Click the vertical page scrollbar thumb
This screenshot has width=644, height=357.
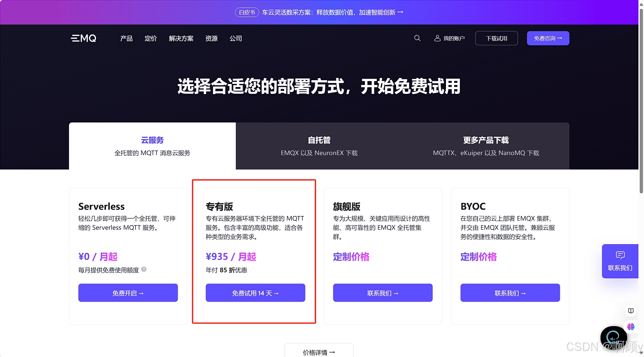(641, 101)
